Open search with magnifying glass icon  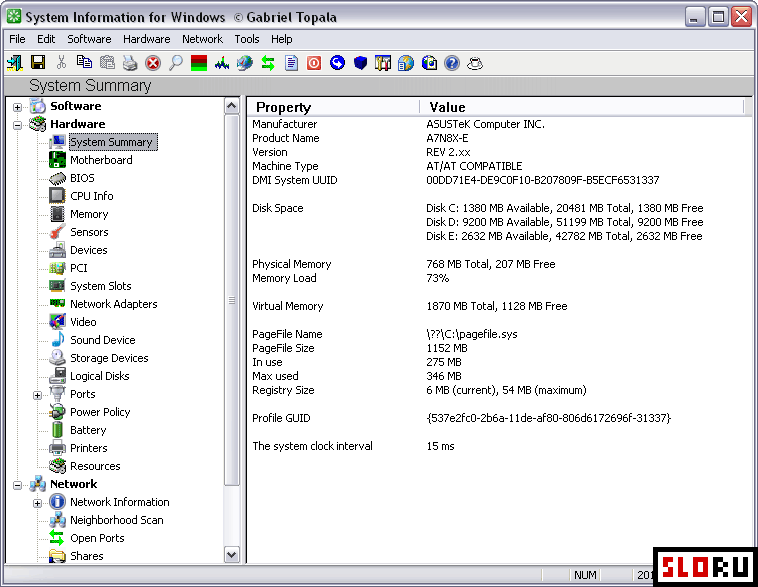click(176, 63)
